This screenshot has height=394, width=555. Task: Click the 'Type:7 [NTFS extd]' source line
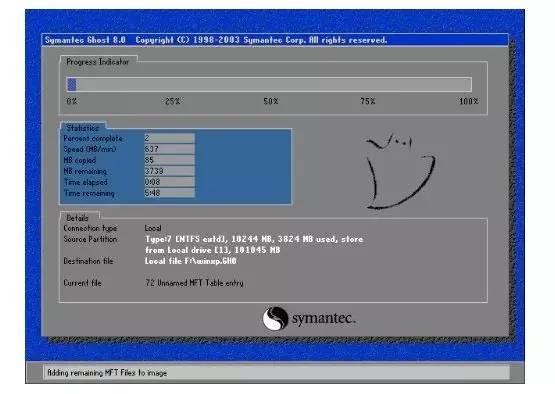tap(254, 239)
